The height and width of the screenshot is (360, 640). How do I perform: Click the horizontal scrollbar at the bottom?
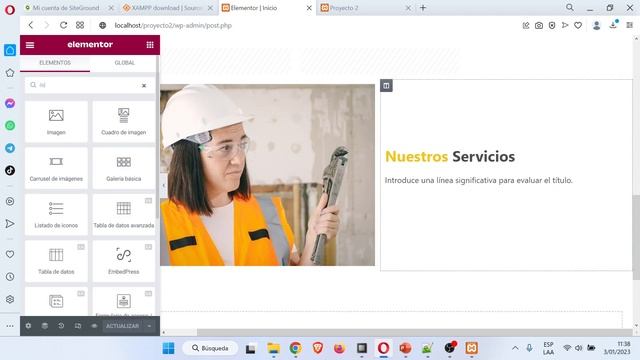[x=414, y=333]
